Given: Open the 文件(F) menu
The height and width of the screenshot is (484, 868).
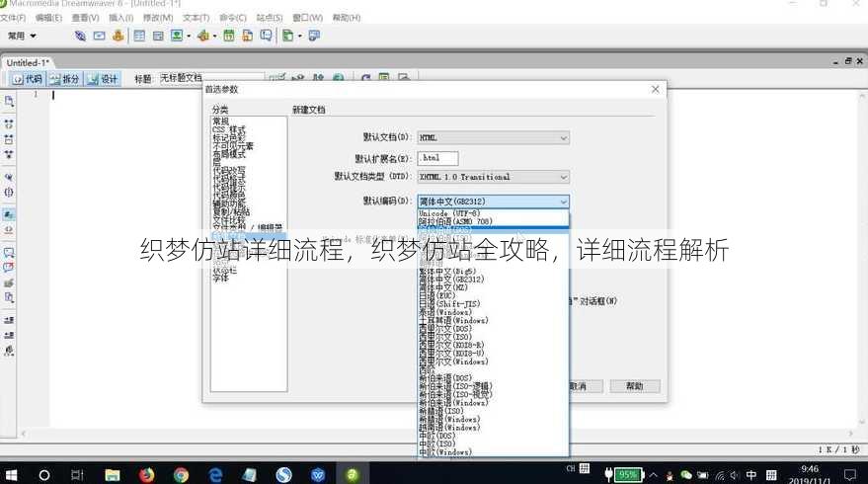Looking at the screenshot, I should pyautogui.click(x=13, y=18).
